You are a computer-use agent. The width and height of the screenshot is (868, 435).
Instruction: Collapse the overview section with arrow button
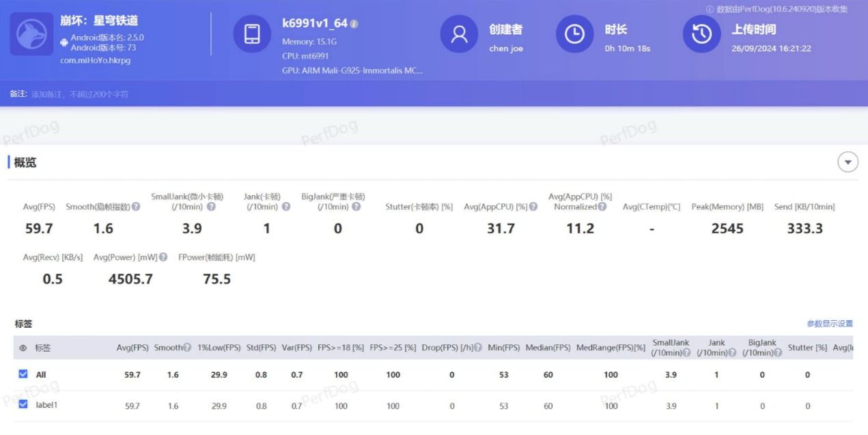pyautogui.click(x=848, y=163)
